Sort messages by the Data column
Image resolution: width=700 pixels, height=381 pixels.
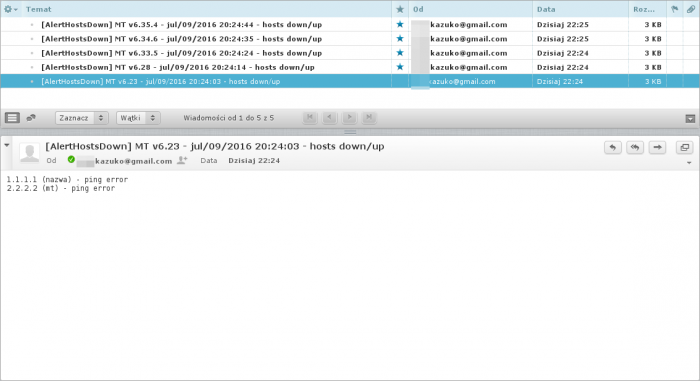pyautogui.click(x=546, y=9)
